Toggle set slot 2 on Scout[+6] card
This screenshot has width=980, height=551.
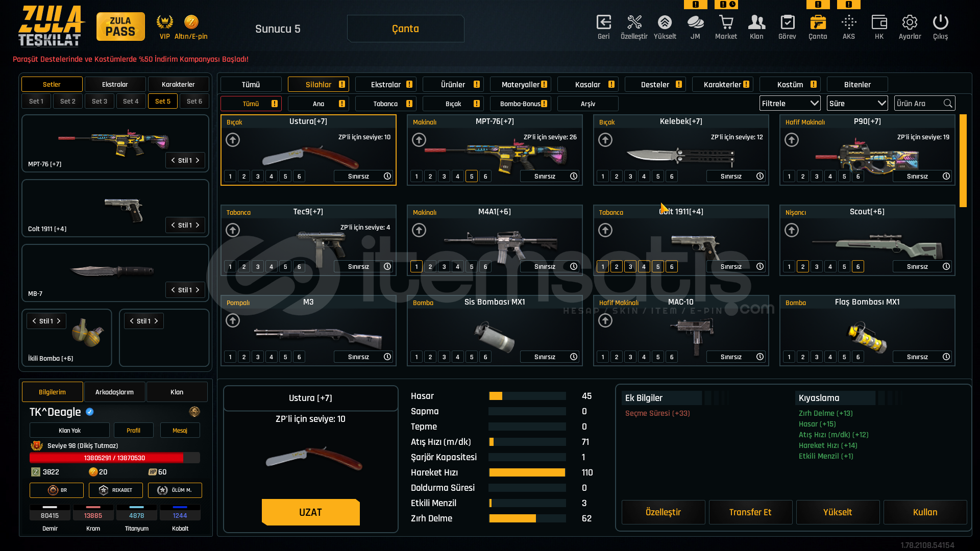point(803,266)
